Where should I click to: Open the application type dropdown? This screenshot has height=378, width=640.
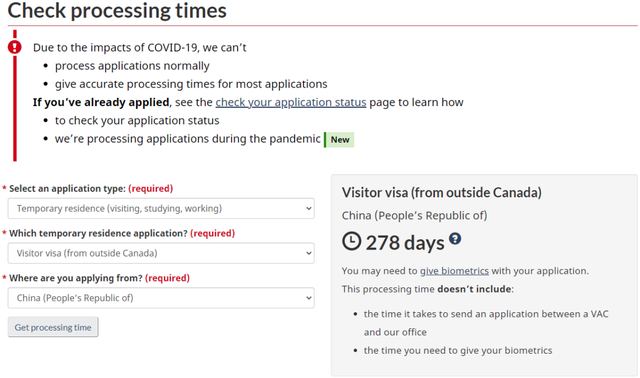click(161, 209)
